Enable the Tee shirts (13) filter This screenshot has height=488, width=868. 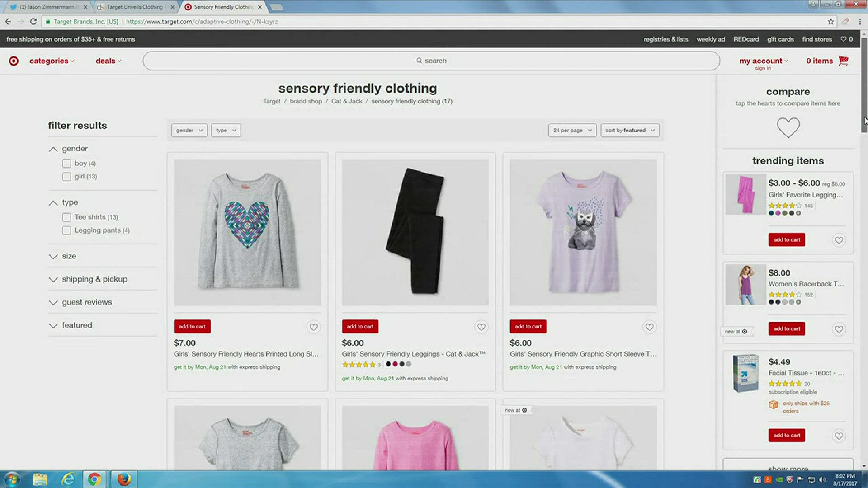[66, 217]
